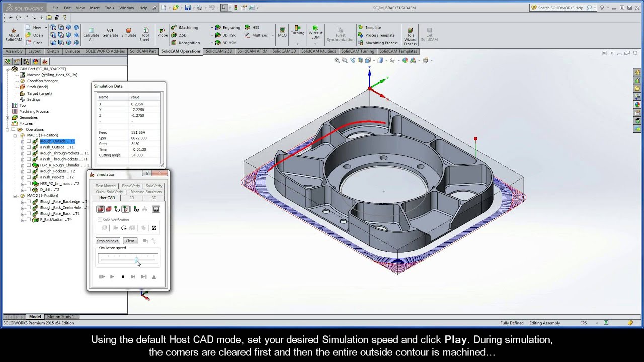Collapse the MAC 1 (1- Position) node
This screenshot has height=362, width=644.
(15, 135)
